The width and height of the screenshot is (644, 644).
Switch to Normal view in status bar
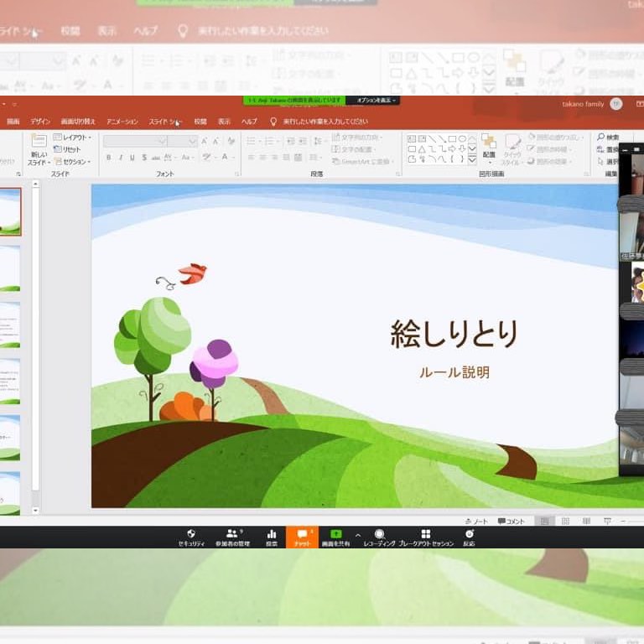coord(544,522)
